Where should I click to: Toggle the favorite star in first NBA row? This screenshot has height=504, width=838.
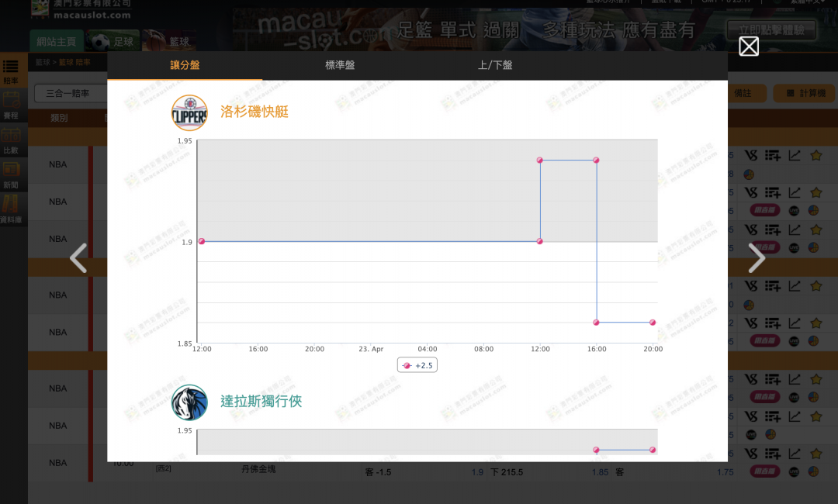point(816,155)
